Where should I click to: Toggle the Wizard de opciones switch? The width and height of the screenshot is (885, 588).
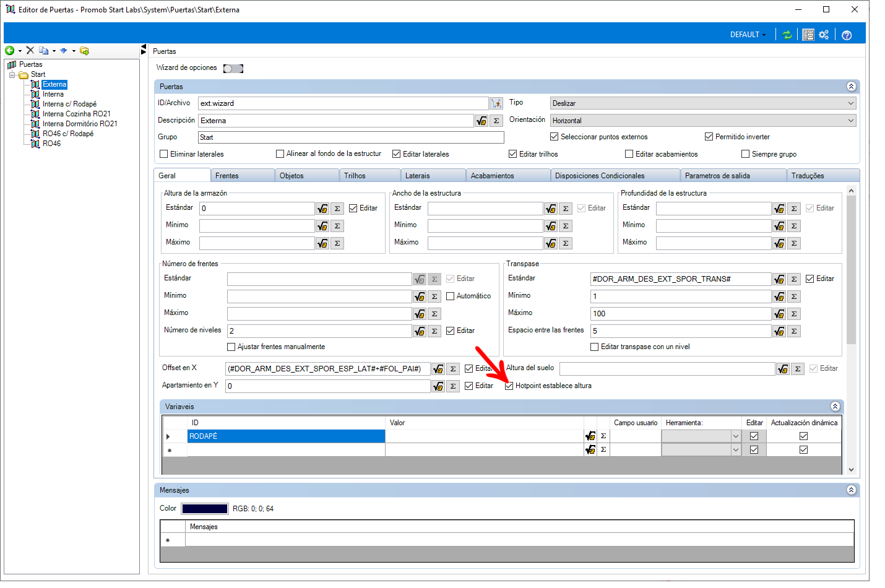[x=233, y=69]
